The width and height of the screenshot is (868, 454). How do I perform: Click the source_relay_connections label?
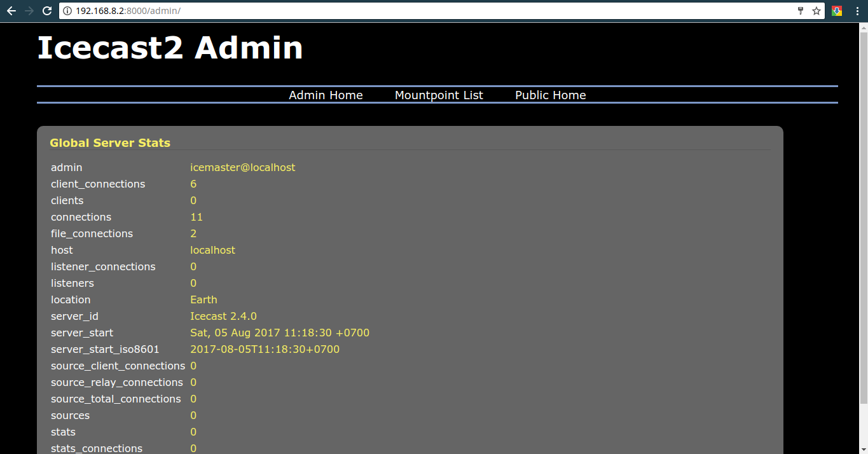click(x=117, y=383)
